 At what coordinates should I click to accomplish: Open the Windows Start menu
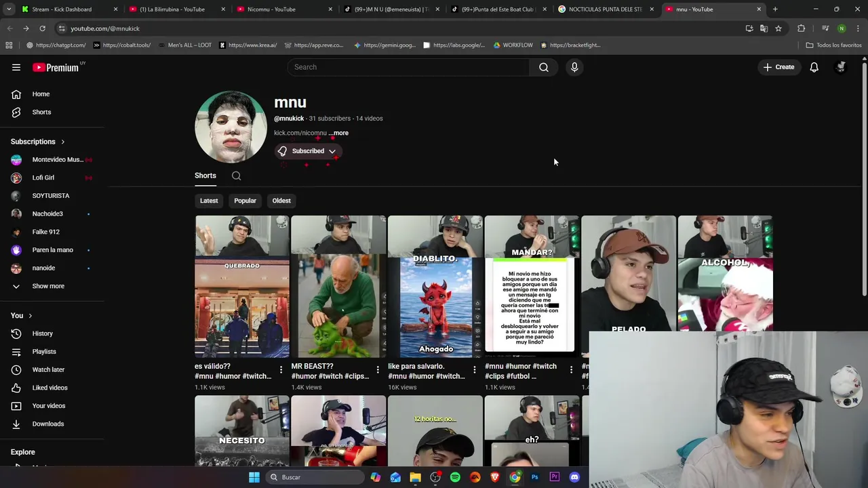point(254,477)
